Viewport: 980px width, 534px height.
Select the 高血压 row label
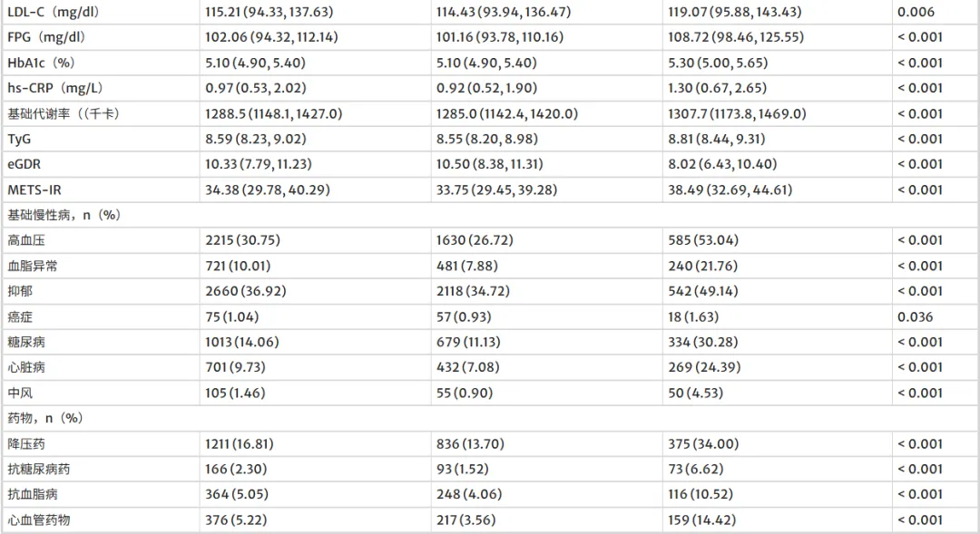coord(26,240)
